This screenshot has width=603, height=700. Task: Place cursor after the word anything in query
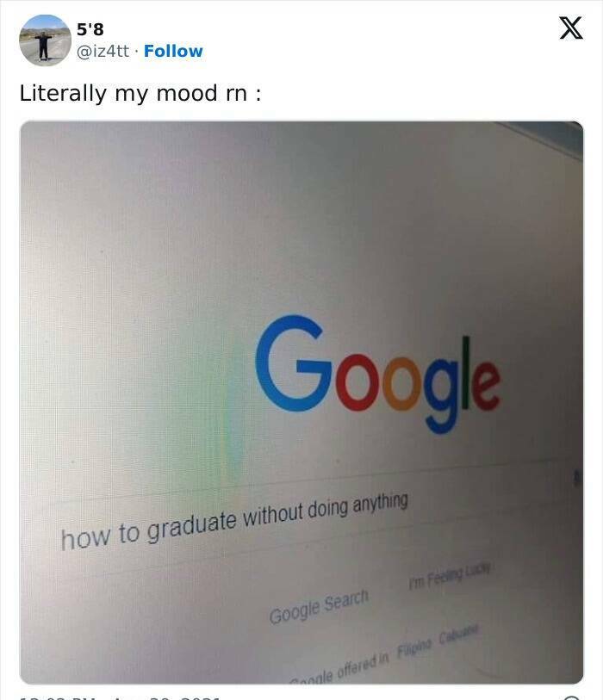(409, 500)
